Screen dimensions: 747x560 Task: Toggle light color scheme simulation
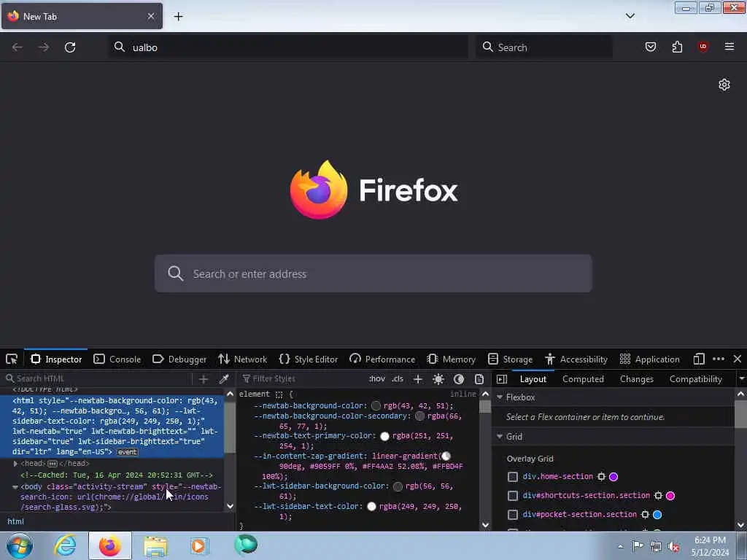(x=438, y=379)
